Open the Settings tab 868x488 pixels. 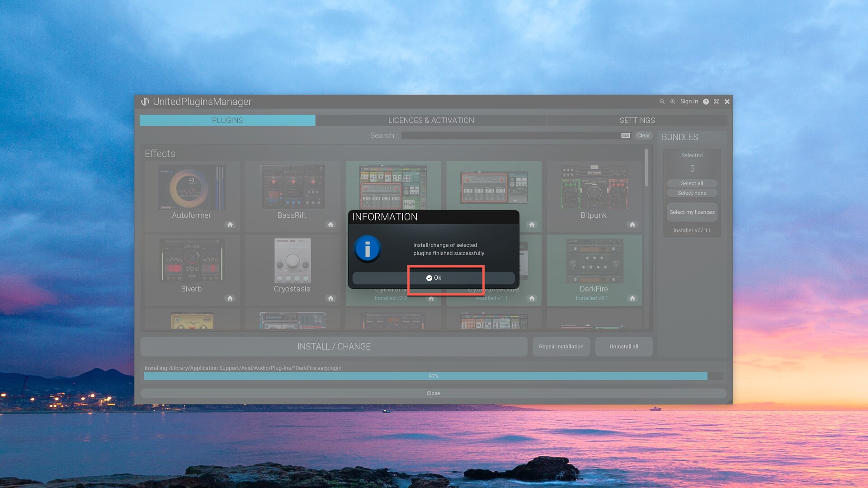click(637, 120)
